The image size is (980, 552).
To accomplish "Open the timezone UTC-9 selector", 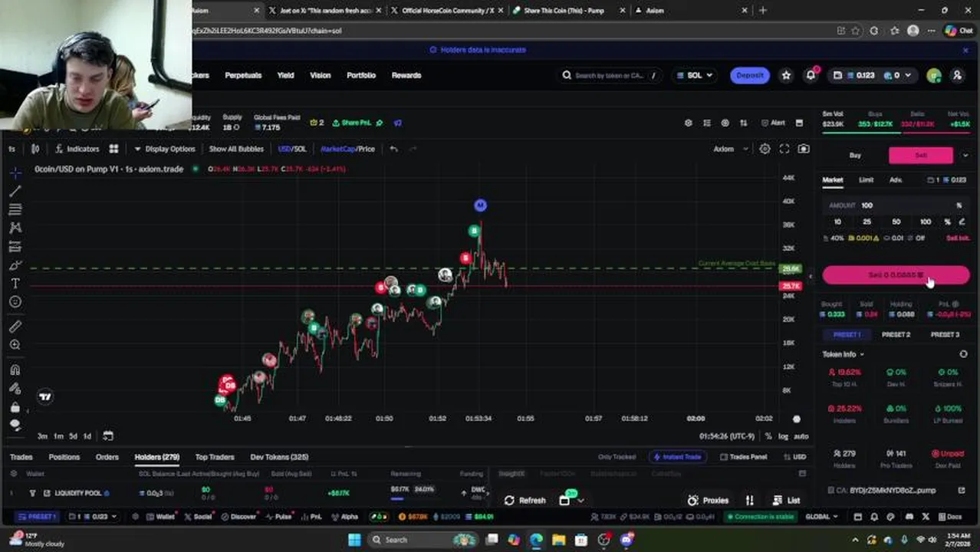I will pos(727,436).
